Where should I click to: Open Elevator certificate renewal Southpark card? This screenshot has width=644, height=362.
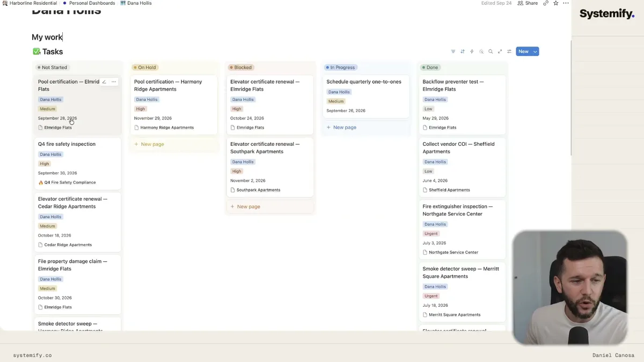(x=270, y=167)
